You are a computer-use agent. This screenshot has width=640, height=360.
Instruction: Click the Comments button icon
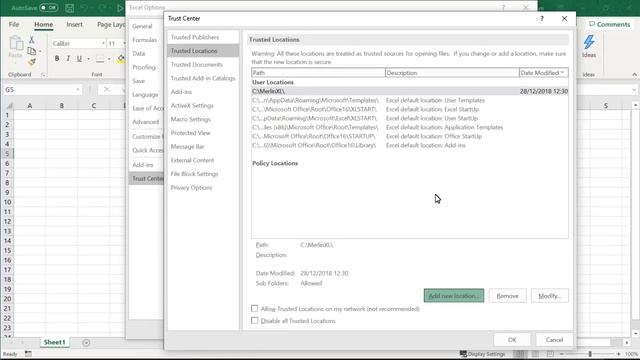[x=592, y=24]
